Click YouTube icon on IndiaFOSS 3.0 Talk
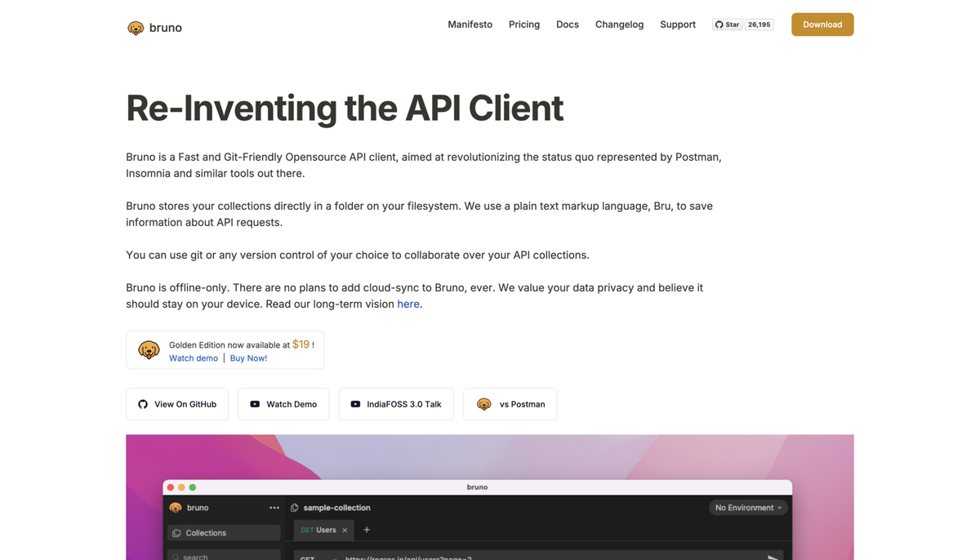Screen dimensions: 980x560 (355, 404)
